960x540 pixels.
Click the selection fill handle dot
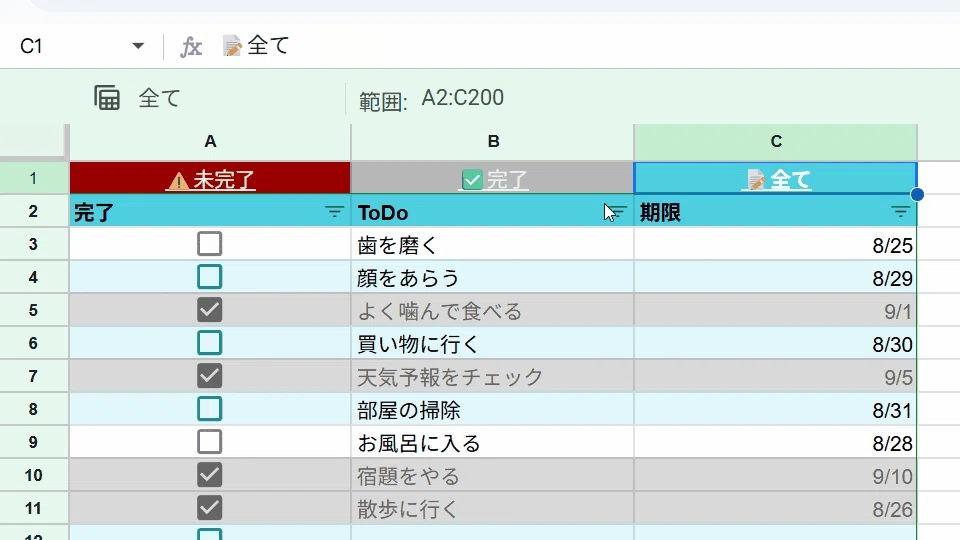click(917, 194)
